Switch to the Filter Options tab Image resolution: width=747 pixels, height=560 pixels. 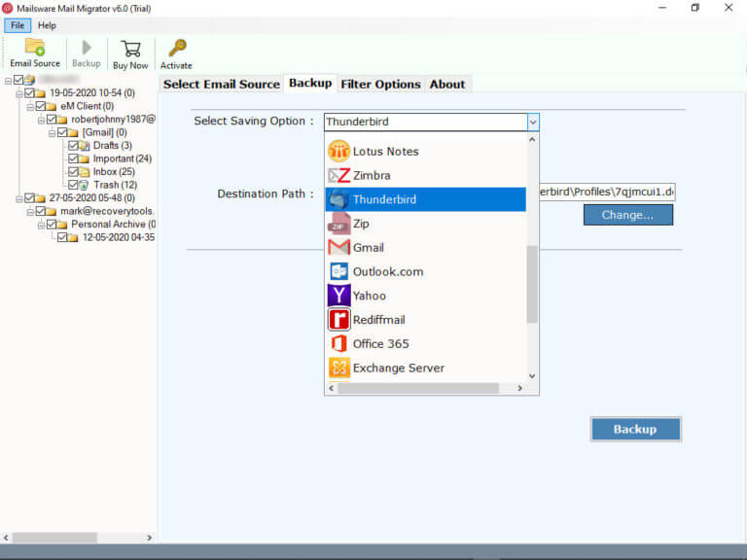380,85
